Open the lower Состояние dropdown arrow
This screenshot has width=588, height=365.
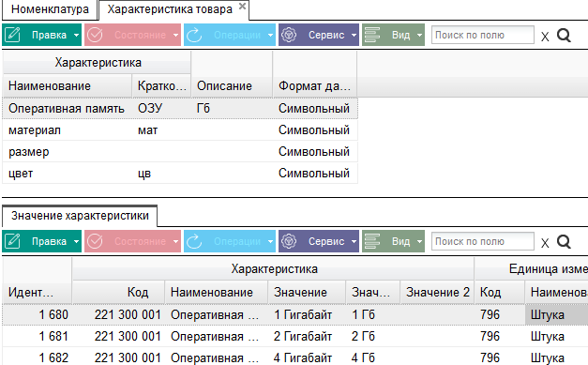175,241
